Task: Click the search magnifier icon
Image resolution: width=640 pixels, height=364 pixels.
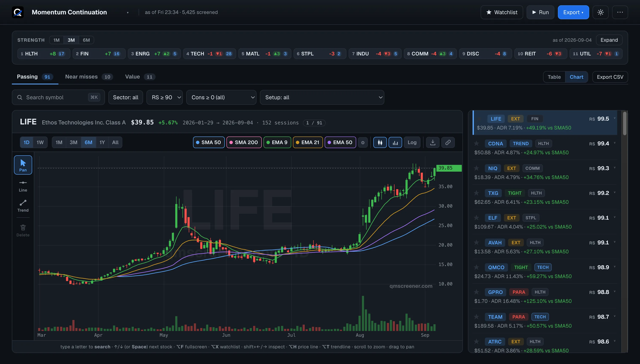Action: coord(20,98)
